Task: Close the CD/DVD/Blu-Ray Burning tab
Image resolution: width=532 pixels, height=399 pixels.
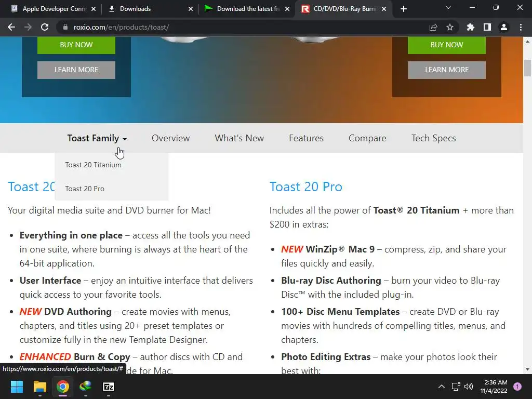Action: tap(384, 9)
